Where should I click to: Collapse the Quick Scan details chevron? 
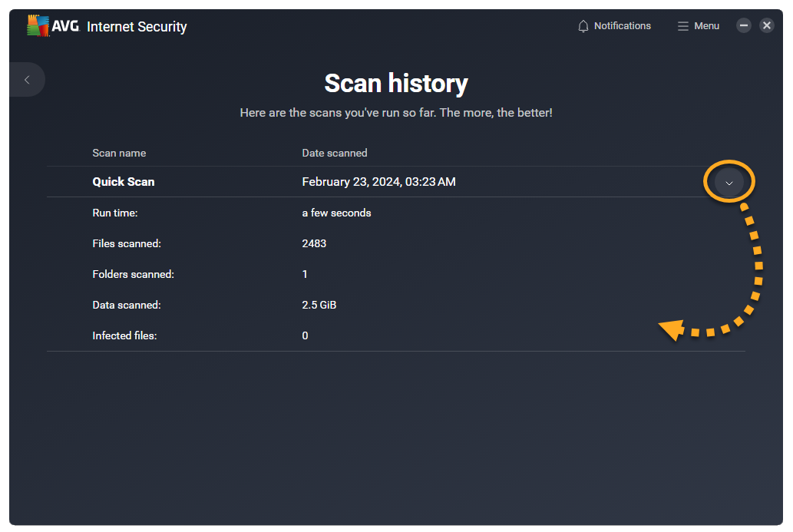tap(729, 183)
